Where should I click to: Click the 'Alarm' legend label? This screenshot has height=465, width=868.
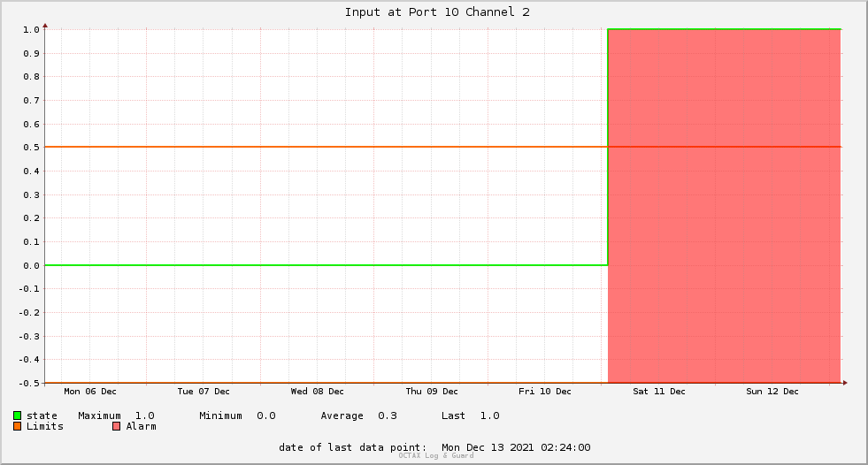pyautogui.click(x=142, y=426)
